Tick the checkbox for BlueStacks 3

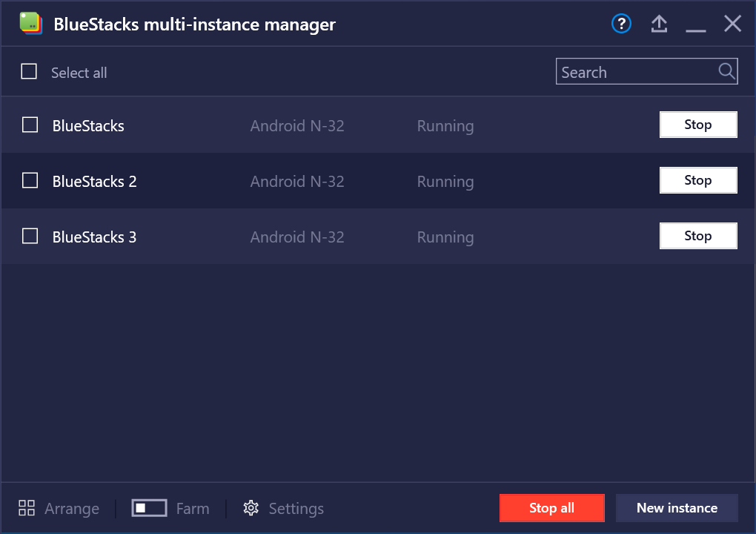(x=30, y=236)
